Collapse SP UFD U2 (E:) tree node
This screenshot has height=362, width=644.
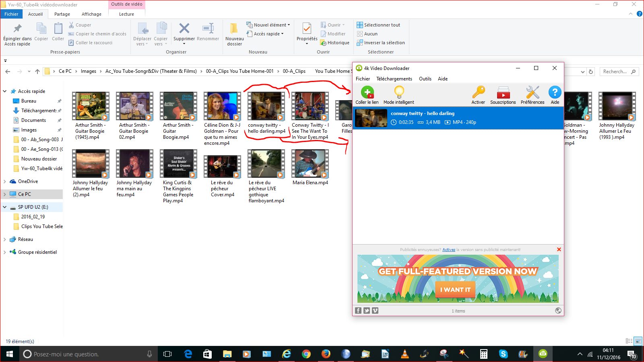click(5, 207)
